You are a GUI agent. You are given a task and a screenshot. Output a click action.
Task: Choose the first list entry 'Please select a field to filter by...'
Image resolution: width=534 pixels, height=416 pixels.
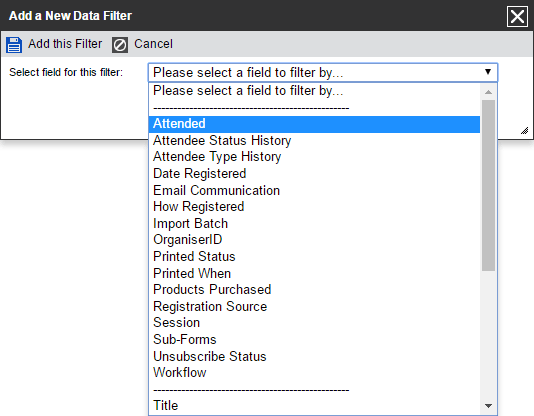[x=314, y=91]
